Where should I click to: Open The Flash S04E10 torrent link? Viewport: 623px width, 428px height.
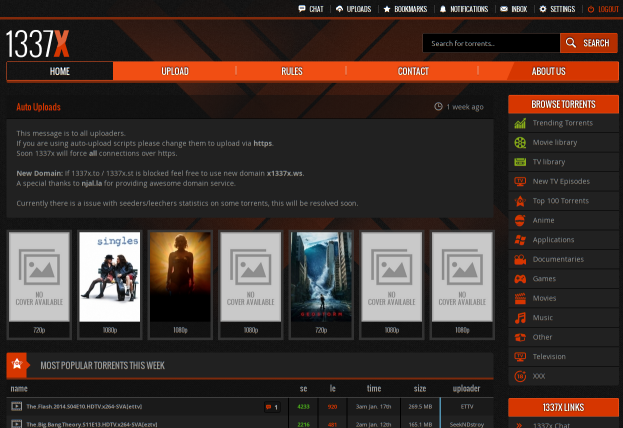click(x=84, y=407)
